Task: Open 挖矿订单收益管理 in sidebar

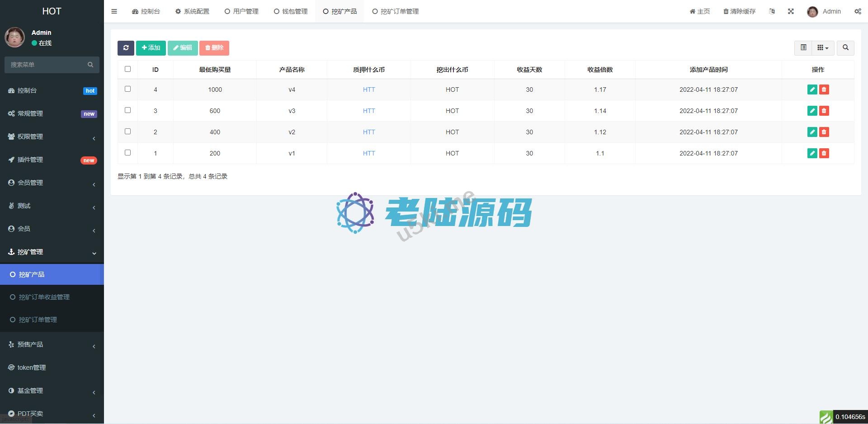Action: click(44, 297)
